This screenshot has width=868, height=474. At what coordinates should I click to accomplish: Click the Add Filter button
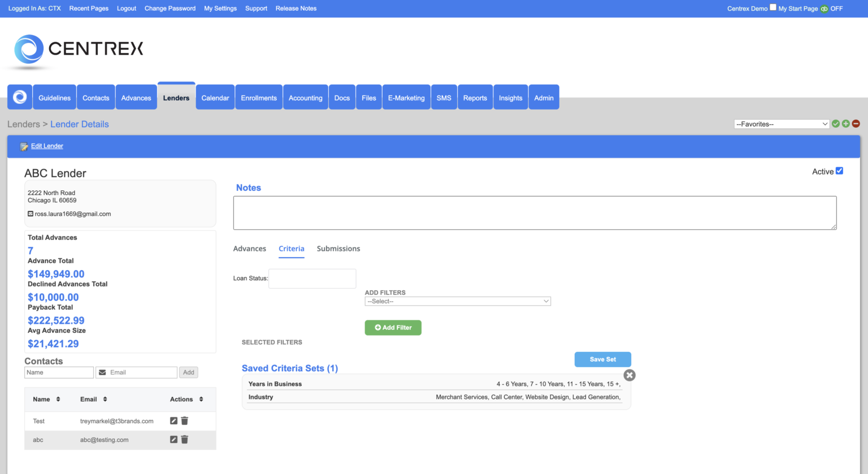[x=393, y=327]
